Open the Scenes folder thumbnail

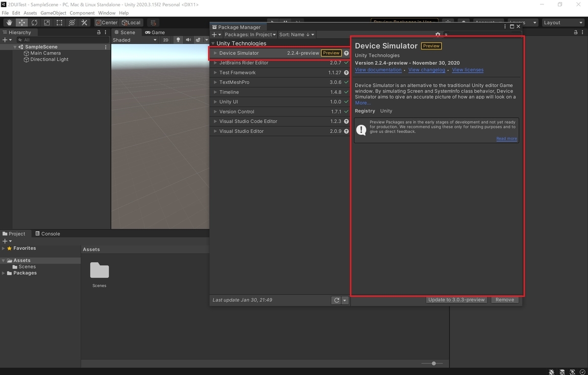coord(99,271)
